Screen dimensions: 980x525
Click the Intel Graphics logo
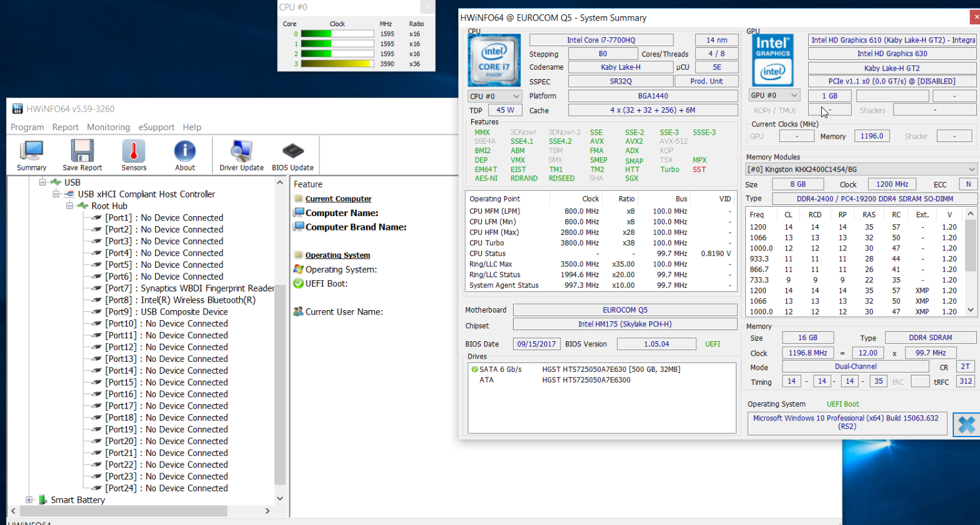coord(773,60)
